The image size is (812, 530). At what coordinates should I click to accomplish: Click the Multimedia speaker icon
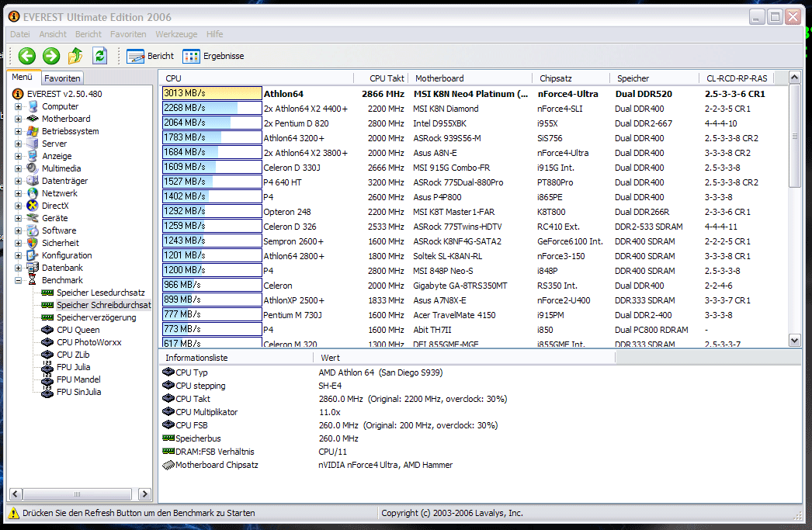pyautogui.click(x=33, y=168)
